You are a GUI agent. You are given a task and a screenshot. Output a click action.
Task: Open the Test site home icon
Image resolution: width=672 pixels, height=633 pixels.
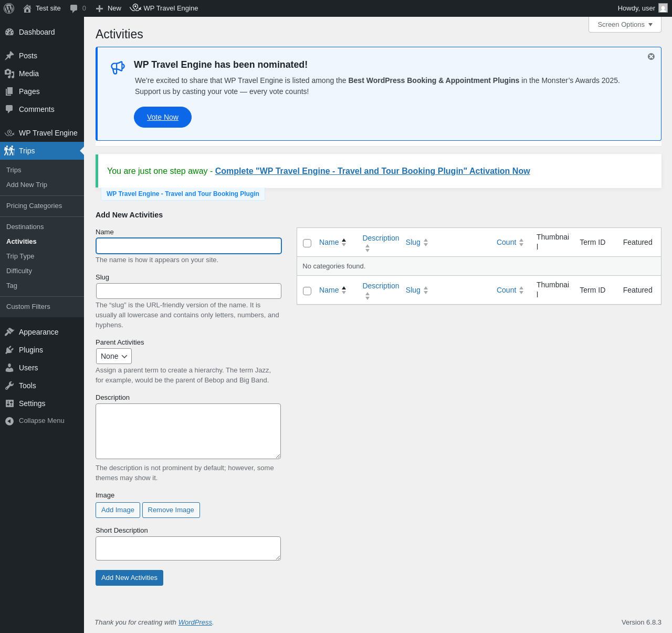click(x=27, y=8)
